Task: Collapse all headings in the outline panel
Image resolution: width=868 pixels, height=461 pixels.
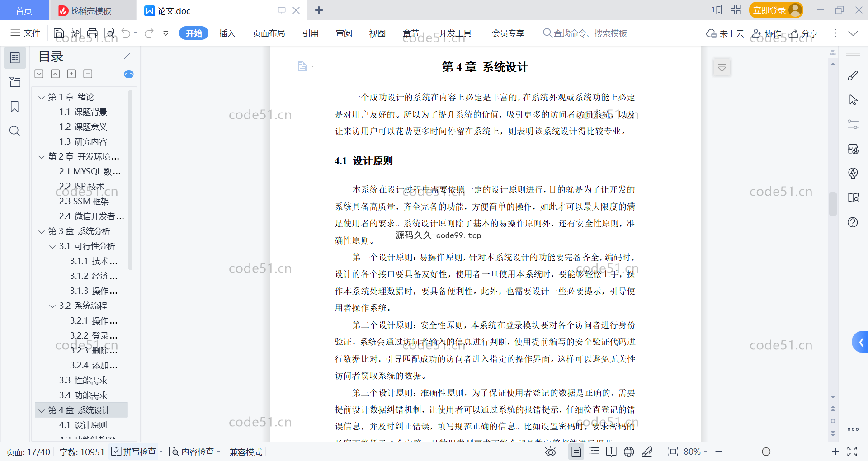Action: coord(55,74)
